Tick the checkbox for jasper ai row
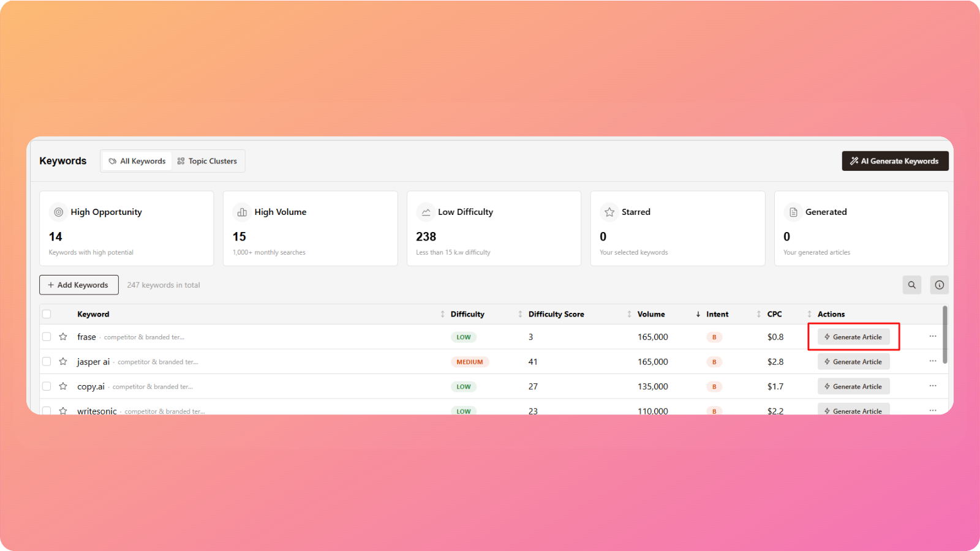 click(x=47, y=362)
